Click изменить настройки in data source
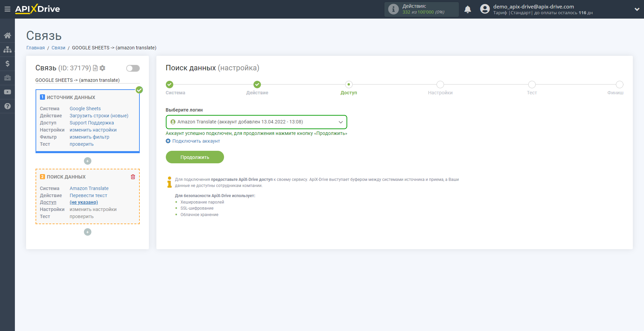The height and width of the screenshot is (331, 644). 93,130
